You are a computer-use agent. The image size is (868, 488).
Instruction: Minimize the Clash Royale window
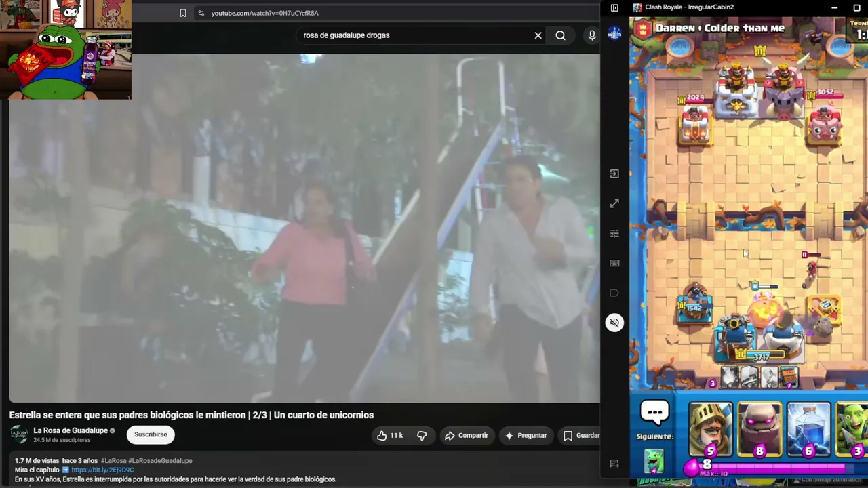click(835, 7)
